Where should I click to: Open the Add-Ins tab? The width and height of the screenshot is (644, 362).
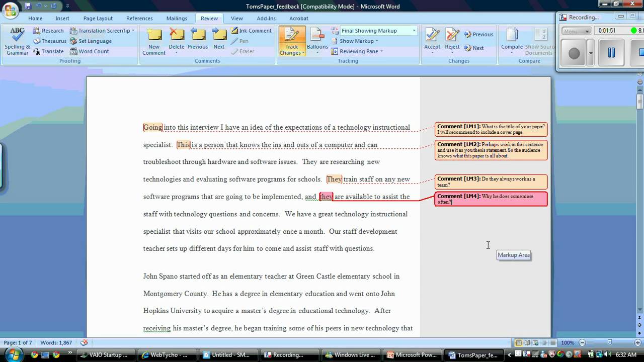[266, 18]
